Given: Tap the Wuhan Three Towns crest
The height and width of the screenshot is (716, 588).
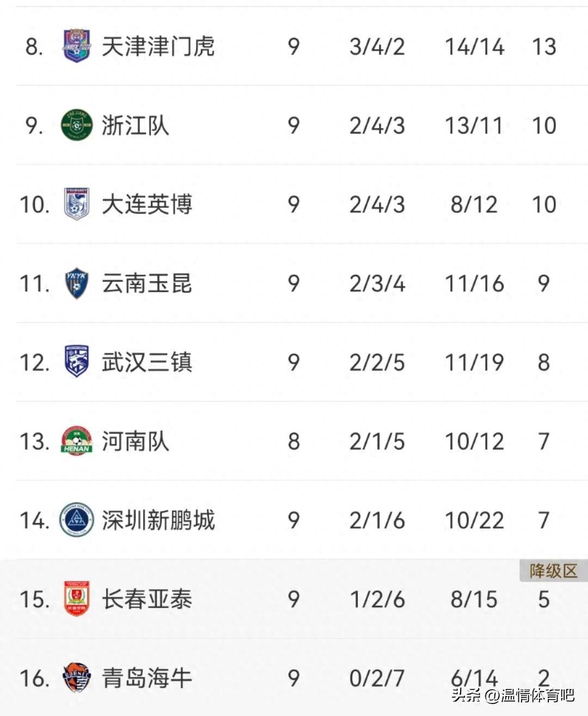Looking at the screenshot, I should (x=77, y=362).
